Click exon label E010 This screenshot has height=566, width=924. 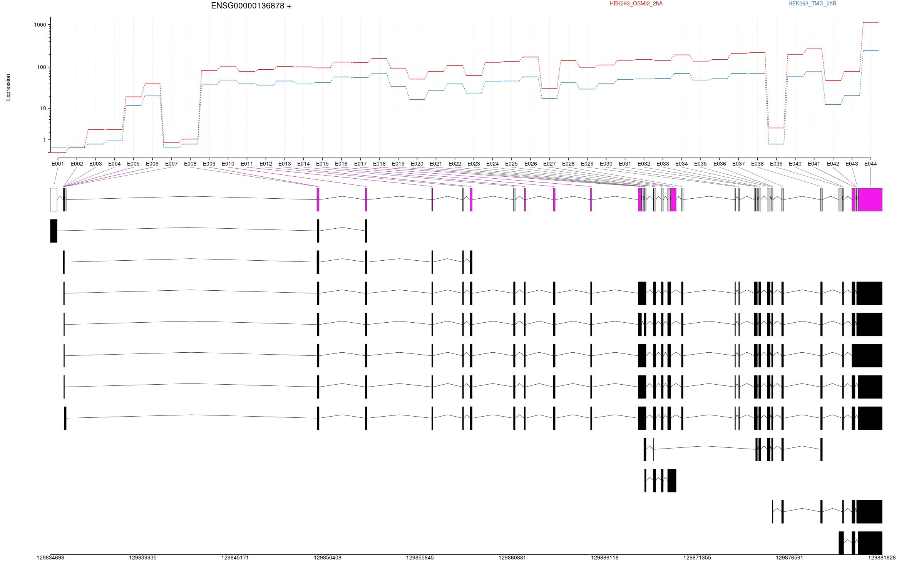228,164
